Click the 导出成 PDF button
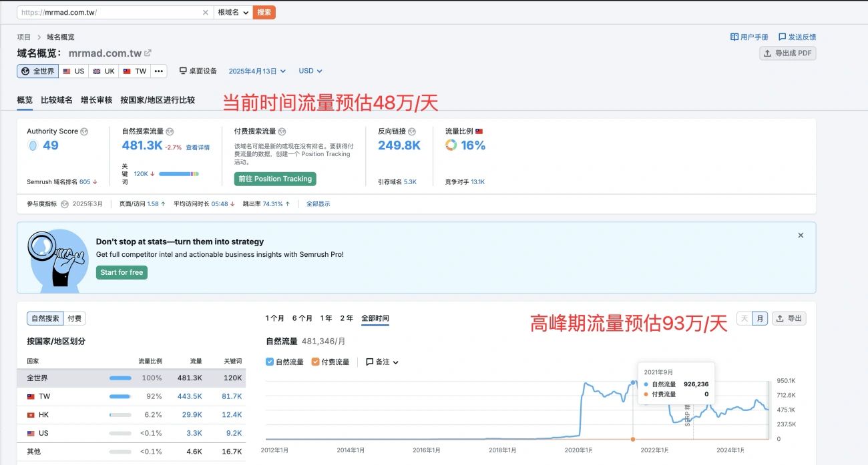The width and height of the screenshot is (868, 465). point(788,53)
